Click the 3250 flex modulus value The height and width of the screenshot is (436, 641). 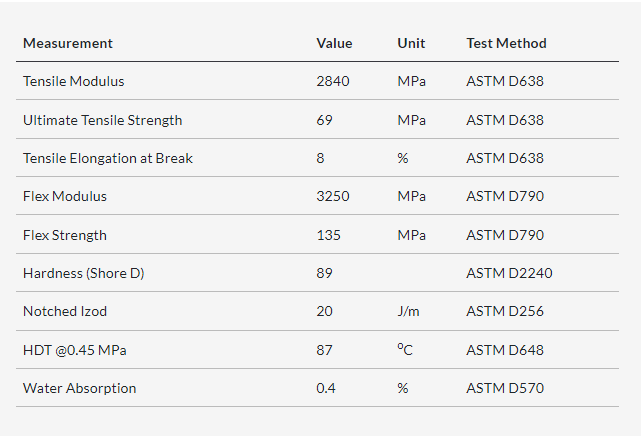tap(333, 196)
